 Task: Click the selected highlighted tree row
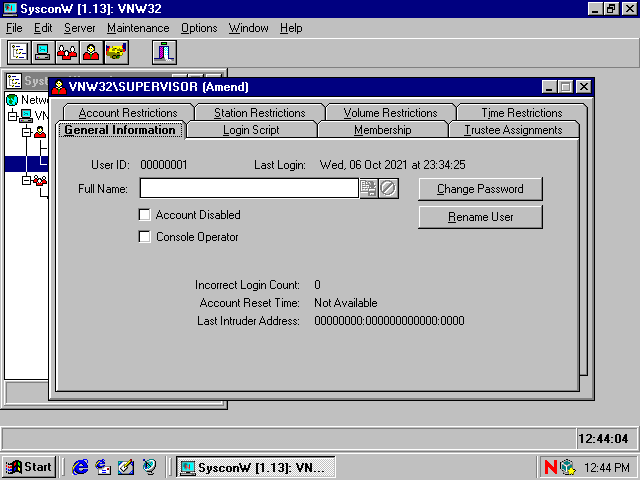[27, 164]
